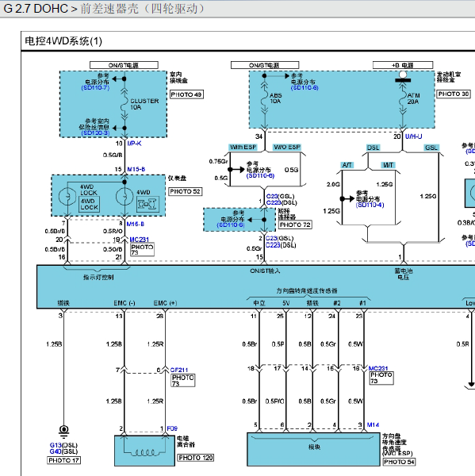Click the electromagnetic clutch coil symbol
The image size is (475, 476).
point(145,452)
